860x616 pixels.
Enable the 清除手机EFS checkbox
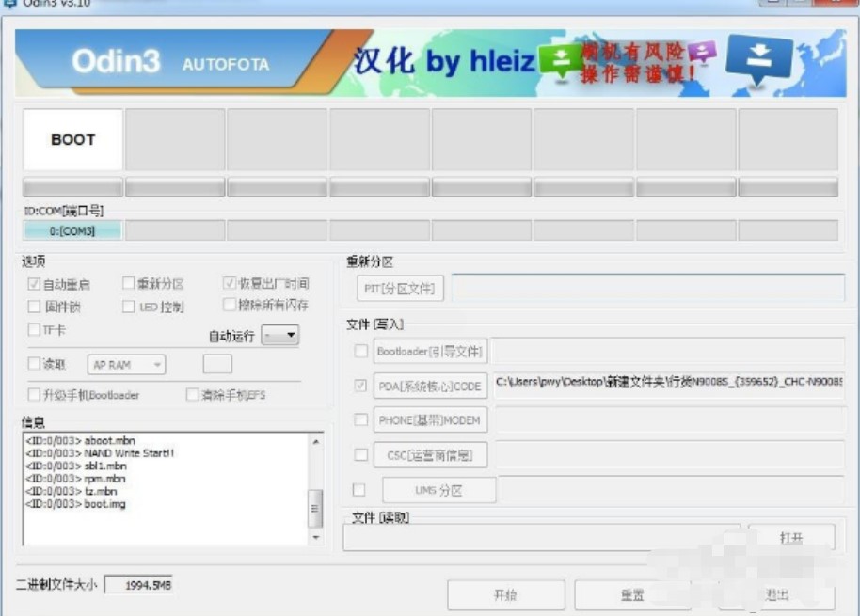pos(192,394)
